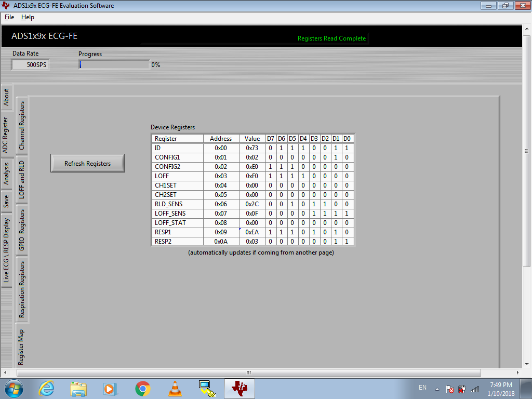The width and height of the screenshot is (532, 399).
Task: Open Windows Explorer folder icon
Action: click(x=78, y=389)
